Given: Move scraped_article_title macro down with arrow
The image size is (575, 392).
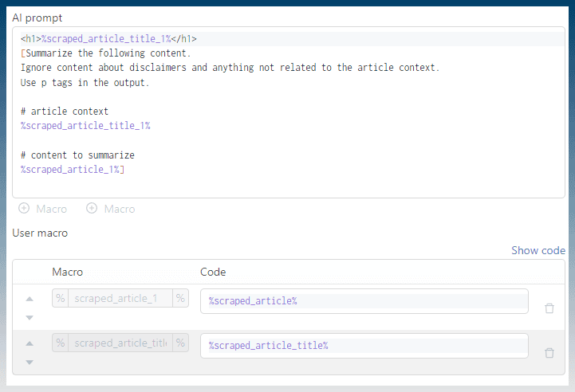Looking at the screenshot, I should 30,363.
